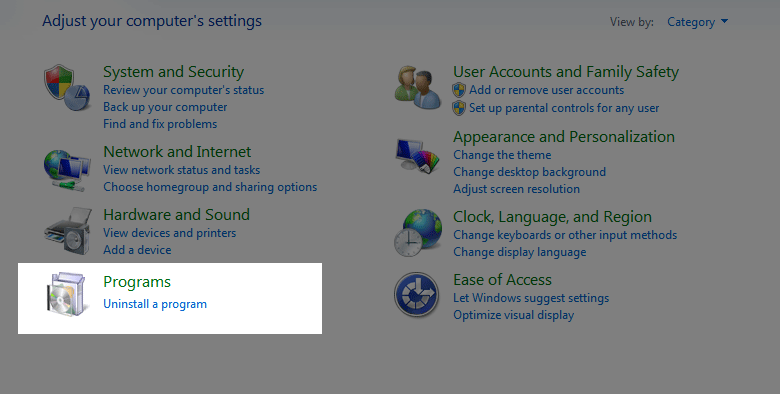780x394 pixels.
Task: Select Back up your computer
Action: pos(165,107)
